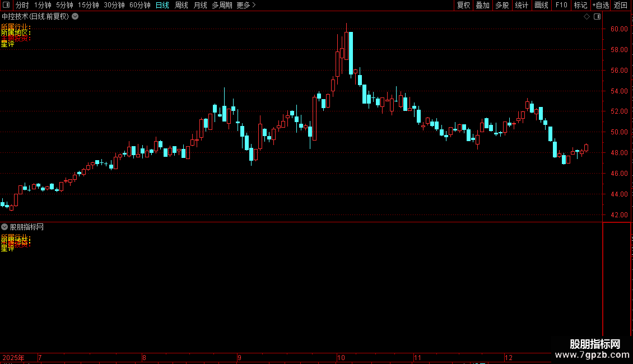Activate the 画线 drawing tool
The height and width of the screenshot is (364, 633).
(541, 5)
